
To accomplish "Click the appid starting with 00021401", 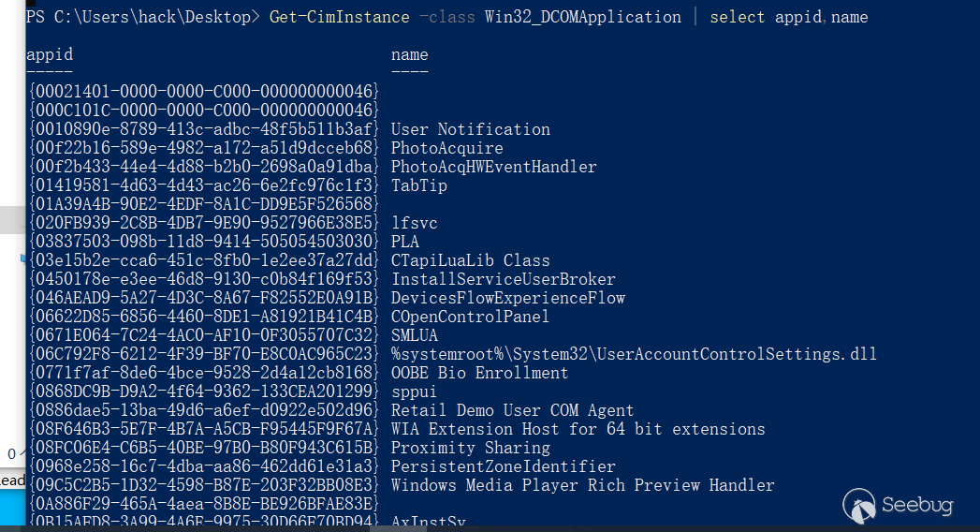I will pos(203,92).
